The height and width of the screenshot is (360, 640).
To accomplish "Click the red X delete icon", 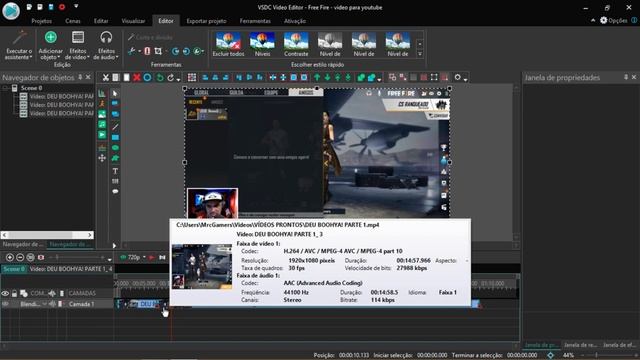I will point(137,78).
